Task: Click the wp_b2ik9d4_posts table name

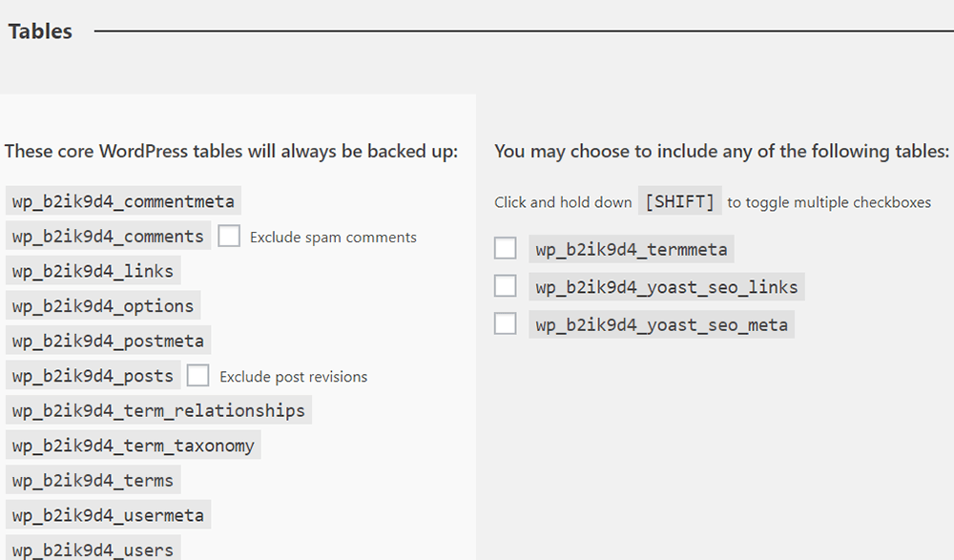Action: pyautogui.click(x=93, y=376)
